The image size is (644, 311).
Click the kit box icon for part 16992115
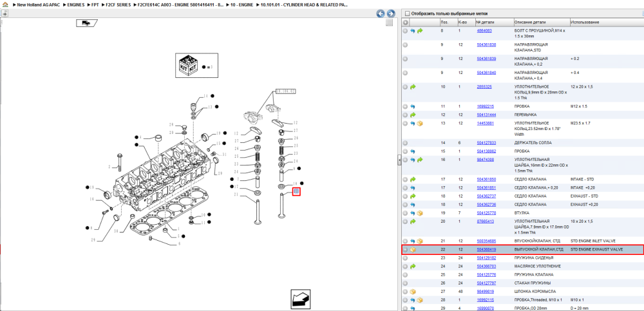click(x=420, y=300)
